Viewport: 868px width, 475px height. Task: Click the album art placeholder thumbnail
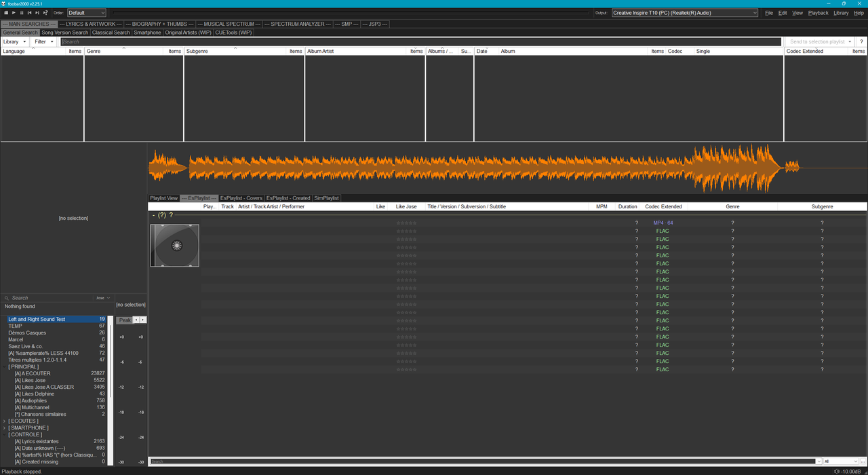pyautogui.click(x=174, y=246)
